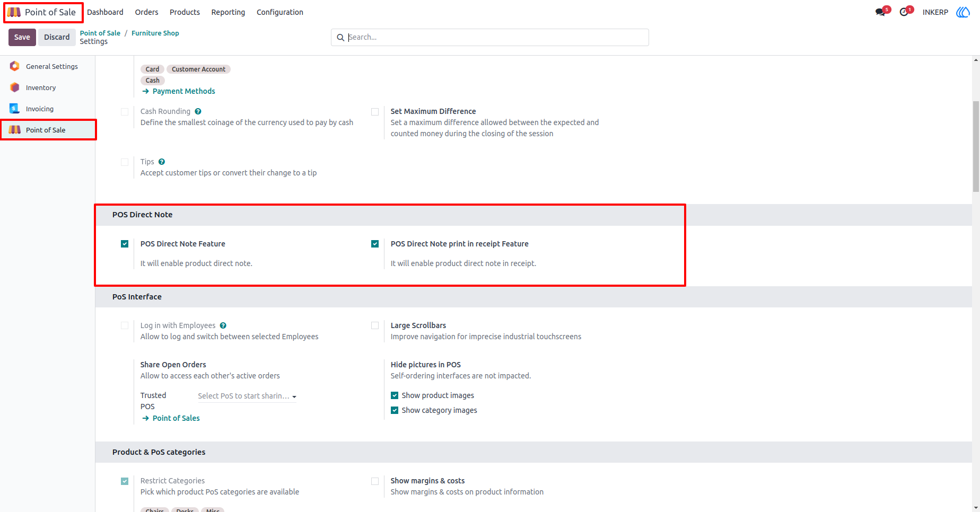The image size is (980, 512).
Task: Click the search magnifier icon
Action: [x=340, y=38]
